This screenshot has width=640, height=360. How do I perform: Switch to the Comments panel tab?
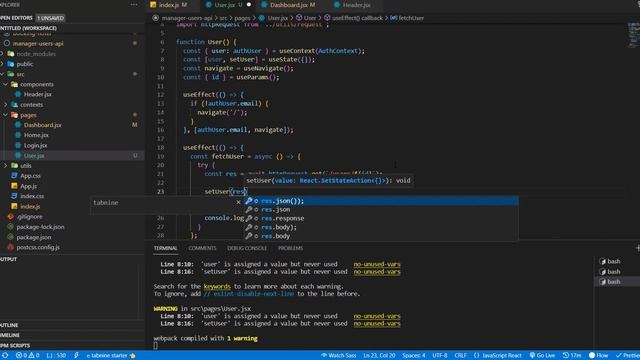coord(202,248)
